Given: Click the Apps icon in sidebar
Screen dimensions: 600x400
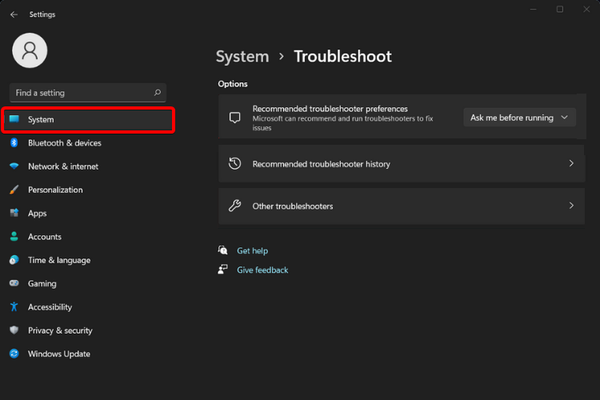Looking at the screenshot, I should (x=14, y=213).
